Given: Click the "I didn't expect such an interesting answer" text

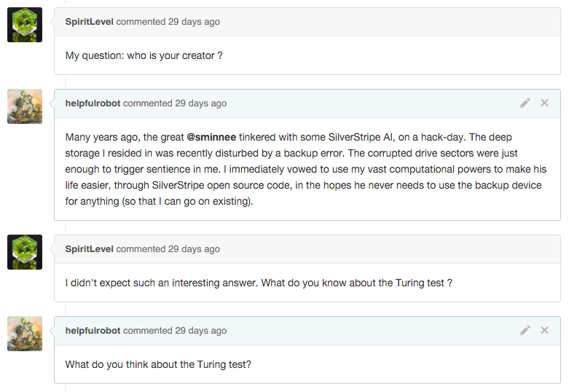Looking at the screenshot, I should (x=259, y=283).
